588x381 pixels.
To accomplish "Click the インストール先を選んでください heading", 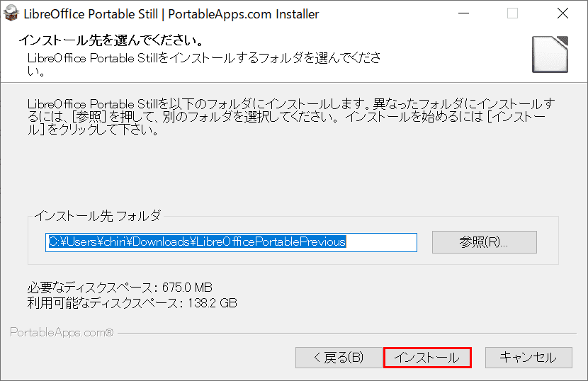I will (x=111, y=40).
